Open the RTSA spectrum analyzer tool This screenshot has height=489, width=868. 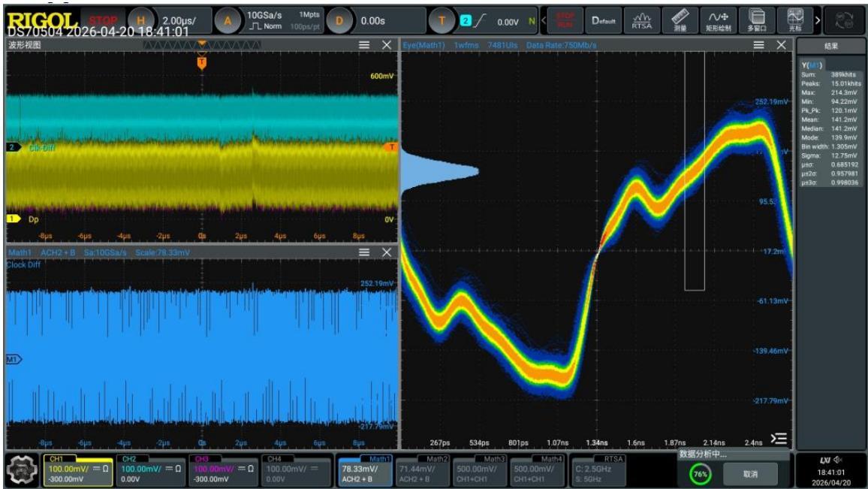coord(641,20)
